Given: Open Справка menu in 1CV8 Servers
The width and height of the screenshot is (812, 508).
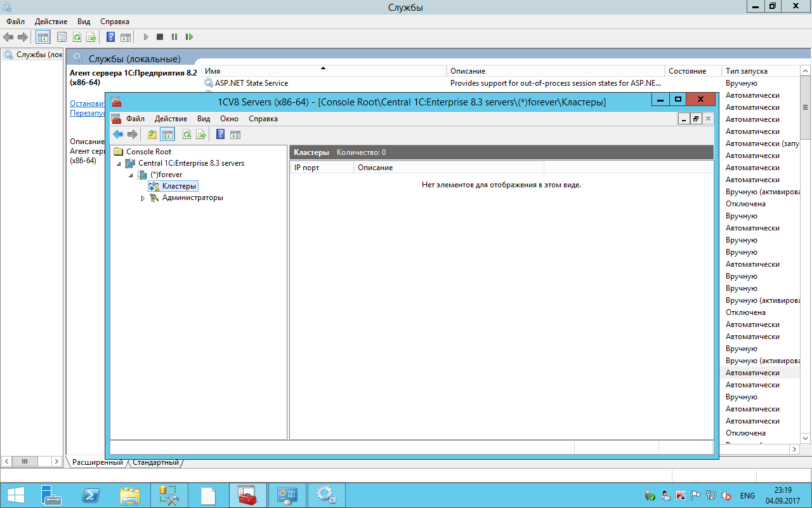Looking at the screenshot, I should 263,119.
